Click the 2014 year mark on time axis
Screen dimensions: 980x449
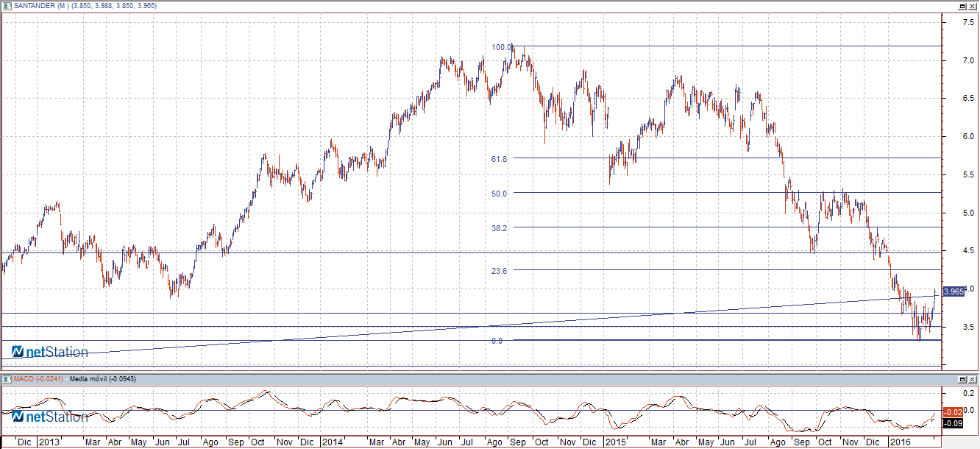click(332, 442)
